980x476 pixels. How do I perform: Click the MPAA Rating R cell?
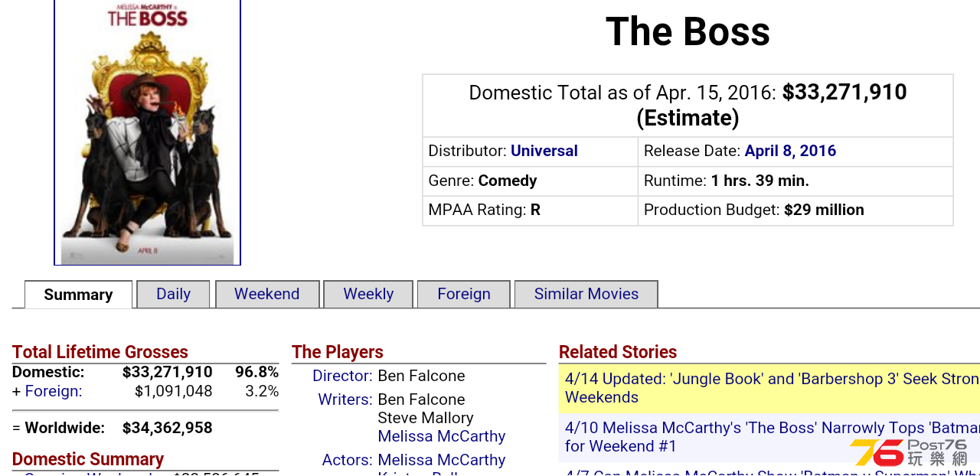tap(530, 210)
